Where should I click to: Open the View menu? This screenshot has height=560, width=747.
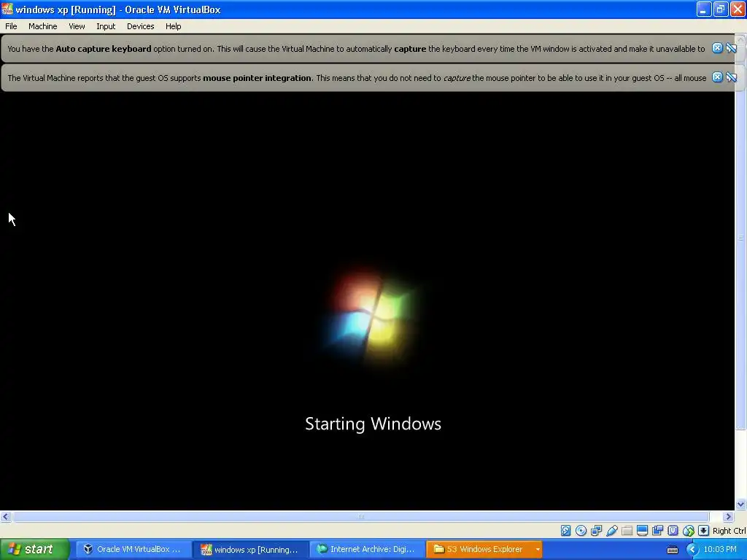click(77, 26)
